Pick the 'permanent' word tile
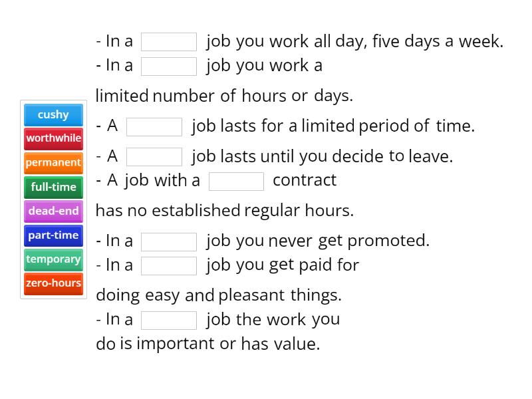The height and width of the screenshot is (399, 532). click(53, 163)
